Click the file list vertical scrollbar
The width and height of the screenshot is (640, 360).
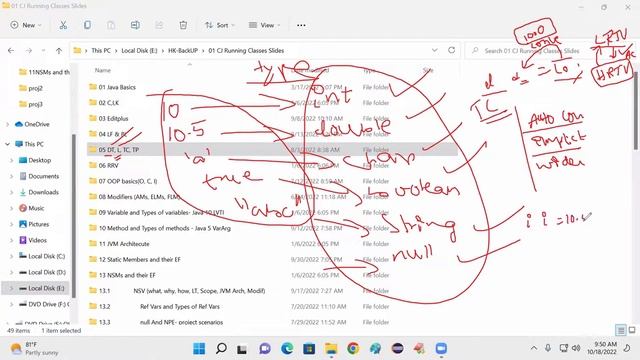click(637, 110)
